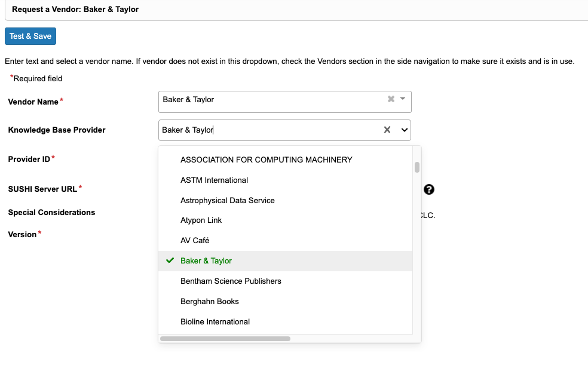588x374 pixels.
Task: Pick Berghahn Books from the list
Action: point(286,301)
